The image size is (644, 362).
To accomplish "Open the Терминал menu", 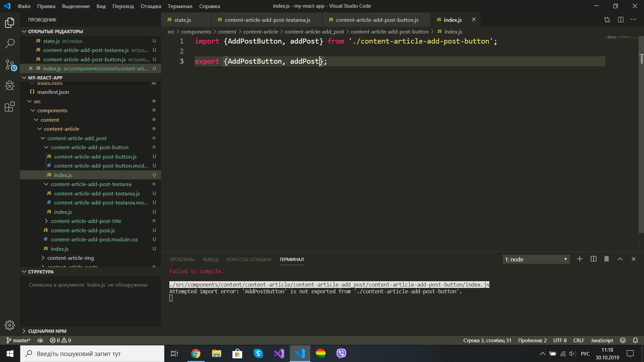I will [180, 6].
